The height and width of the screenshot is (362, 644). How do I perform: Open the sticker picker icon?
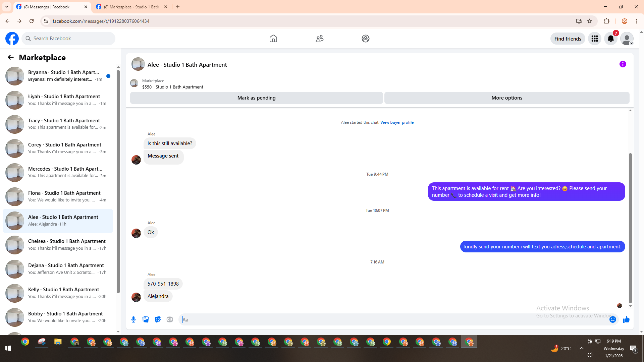(x=158, y=319)
